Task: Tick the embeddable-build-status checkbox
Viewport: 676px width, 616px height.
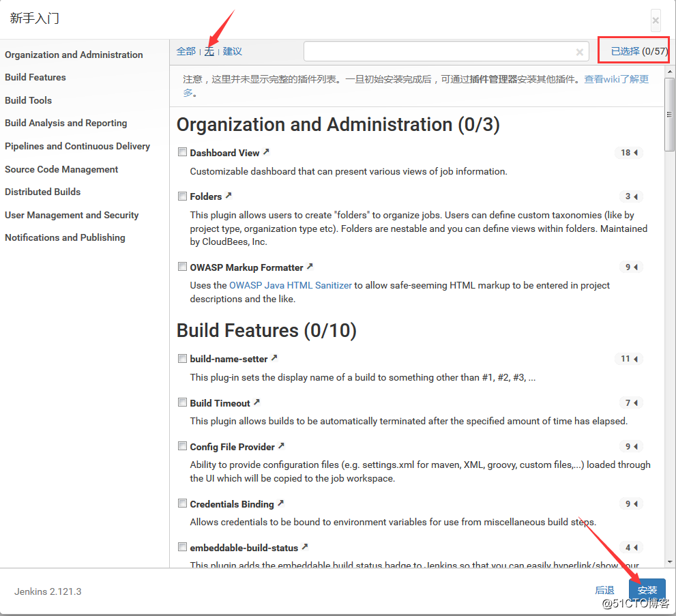Action: (x=182, y=548)
